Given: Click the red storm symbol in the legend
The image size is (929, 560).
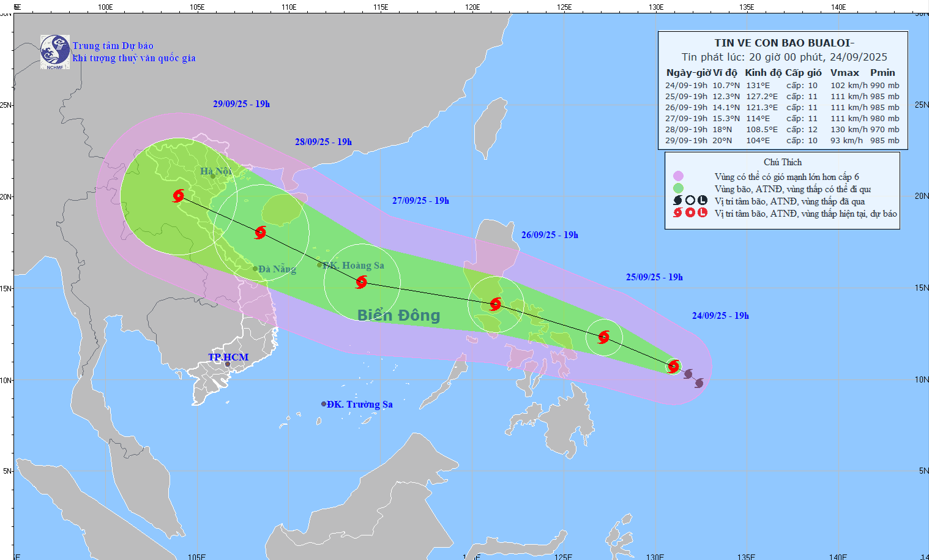Looking at the screenshot, I should (x=677, y=213).
